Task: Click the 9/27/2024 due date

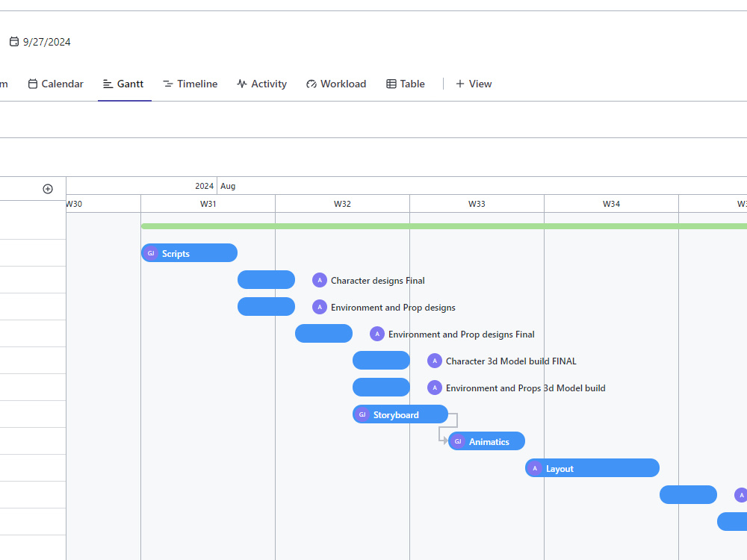Action: point(46,42)
